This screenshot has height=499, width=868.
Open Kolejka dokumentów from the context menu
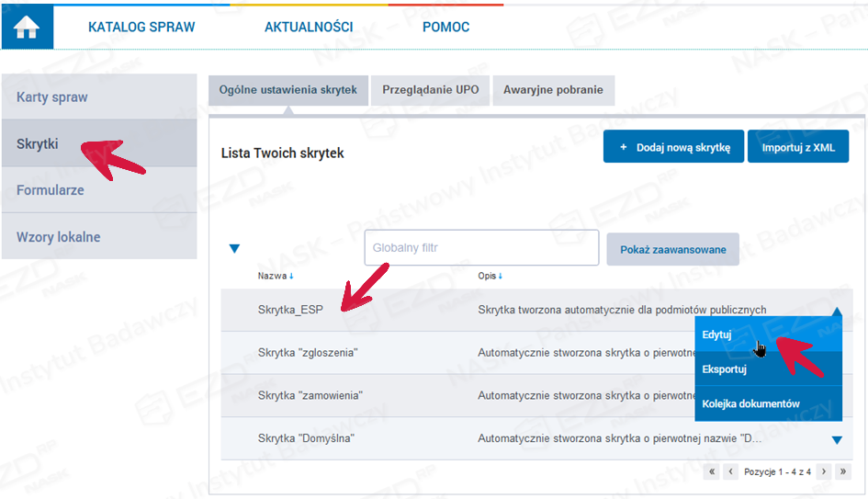750,403
